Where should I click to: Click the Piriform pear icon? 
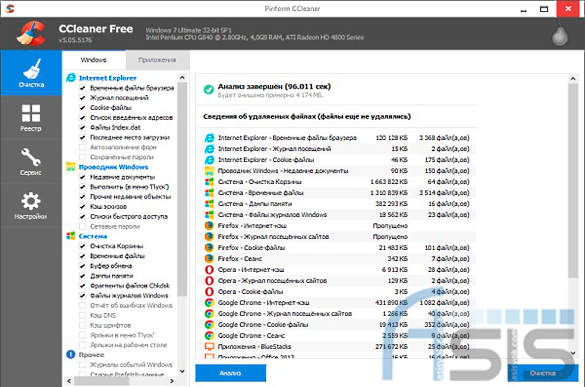tap(560, 34)
